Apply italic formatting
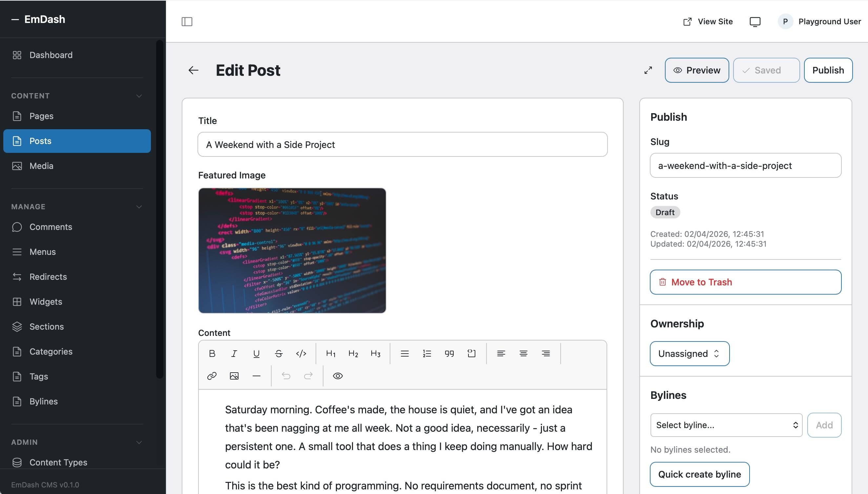Image resolution: width=868 pixels, height=494 pixels. click(234, 353)
